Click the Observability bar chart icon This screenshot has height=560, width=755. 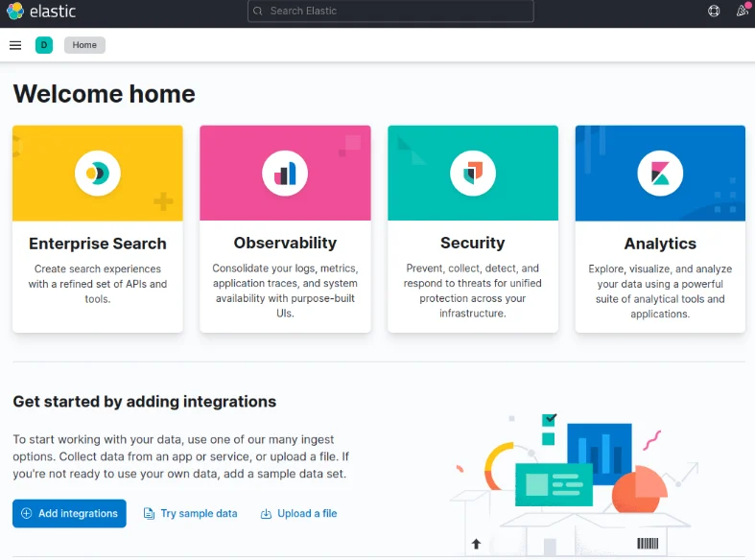[x=285, y=174]
